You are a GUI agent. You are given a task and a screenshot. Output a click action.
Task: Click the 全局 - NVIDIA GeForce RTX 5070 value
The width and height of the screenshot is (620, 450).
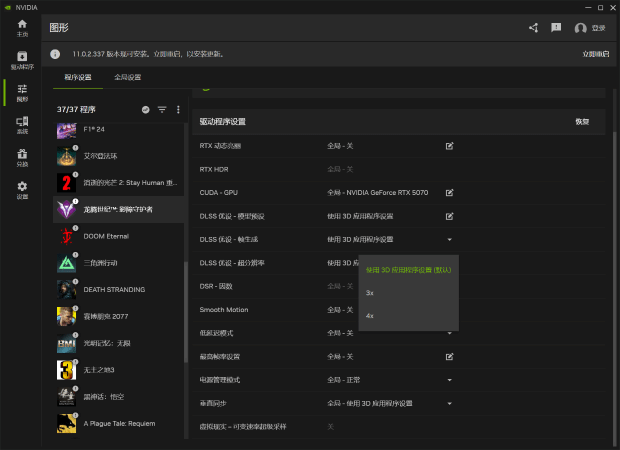377,193
